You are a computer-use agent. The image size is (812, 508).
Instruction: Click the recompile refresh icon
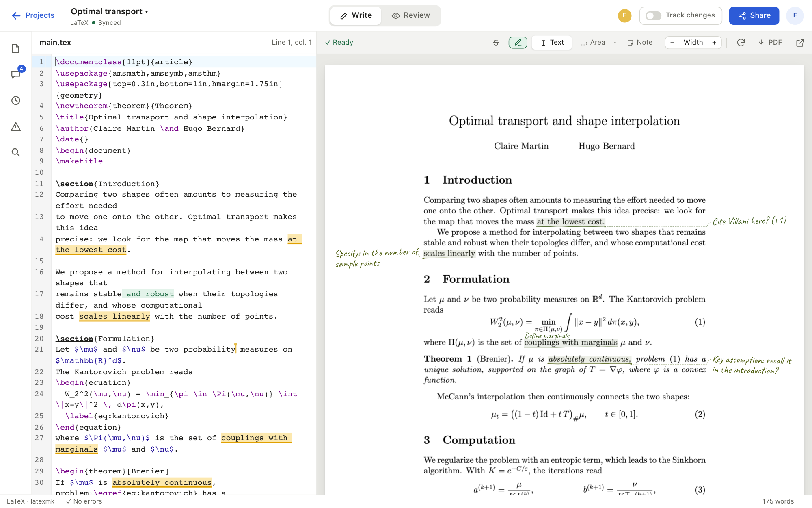741,43
